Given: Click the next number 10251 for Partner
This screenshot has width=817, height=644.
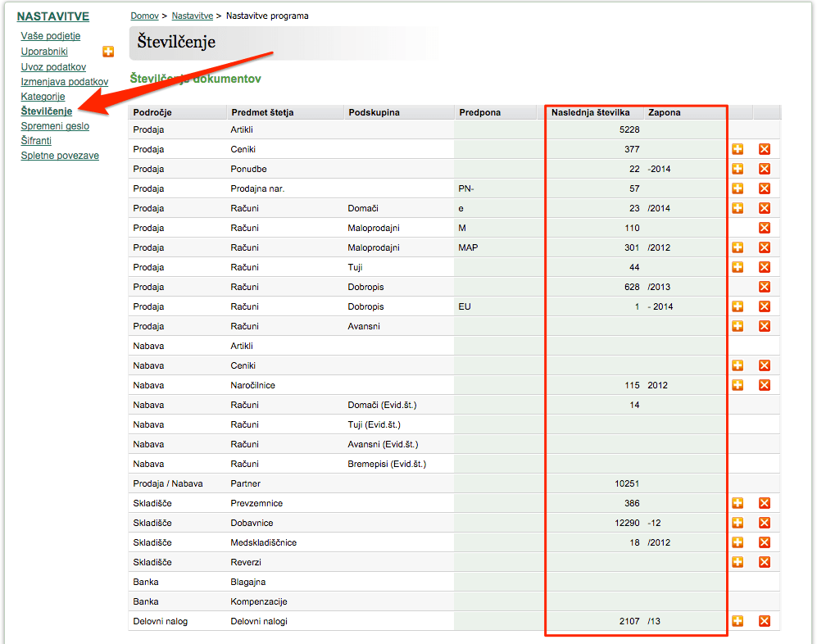Looking at the screenshot, I should pos(627,483).
